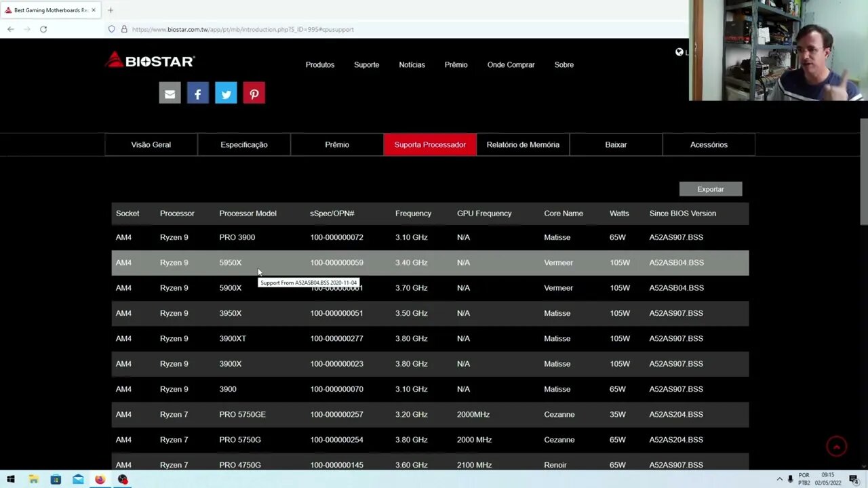Image resolution: width=868 pixels, height=488 pixels.
Task: Click the PRO 3900 processor model
Action: [237, 237]
